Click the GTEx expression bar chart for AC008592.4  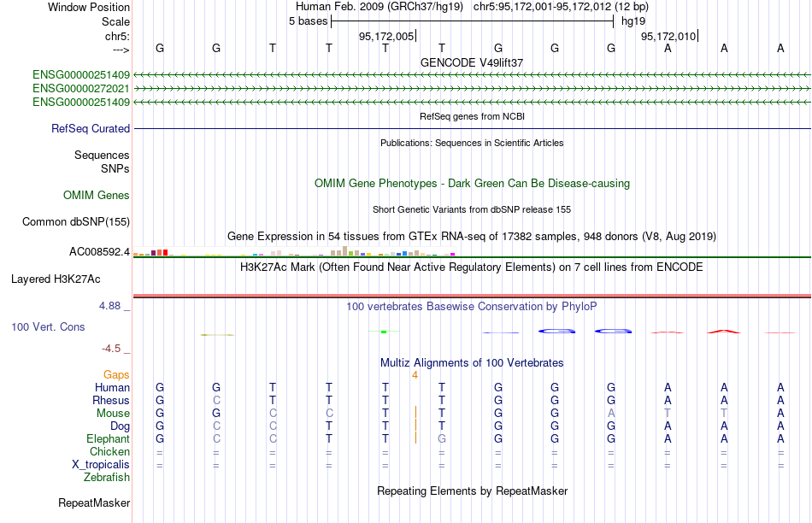pyautogui.click(x=294, y=251)
